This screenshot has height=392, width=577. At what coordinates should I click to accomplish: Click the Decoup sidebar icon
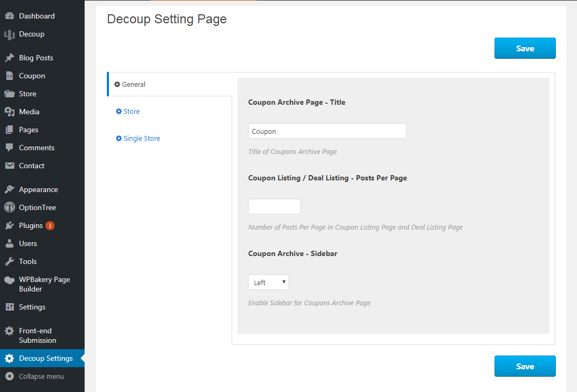(11, 34)
